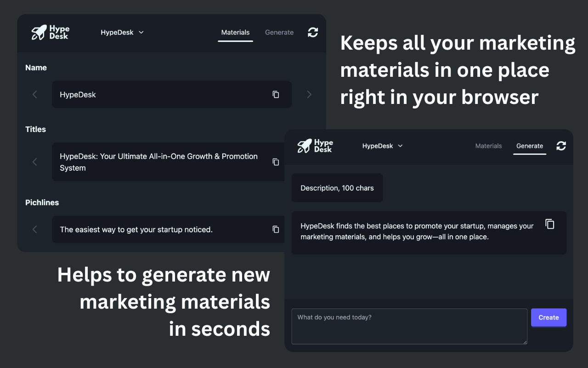Click the Titles section label
Screen dimensions: 588x368
pyautogui.click(x=35, y=129)
